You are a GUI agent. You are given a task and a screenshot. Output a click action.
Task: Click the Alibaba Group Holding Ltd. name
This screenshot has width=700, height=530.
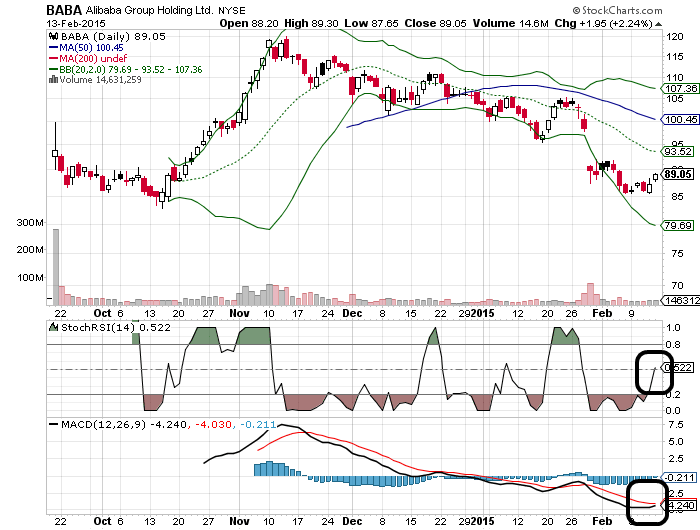pyautogui.click(x=150, y=10)
